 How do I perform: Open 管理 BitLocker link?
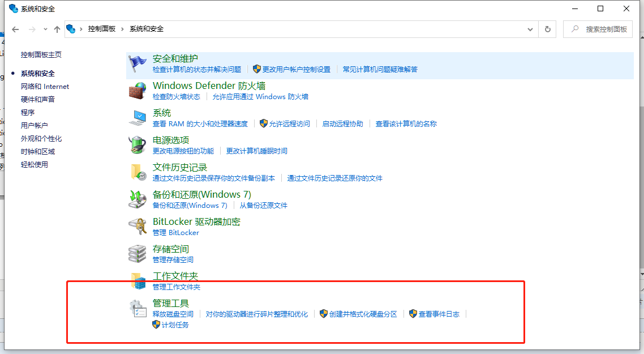(x=176, y=232)
